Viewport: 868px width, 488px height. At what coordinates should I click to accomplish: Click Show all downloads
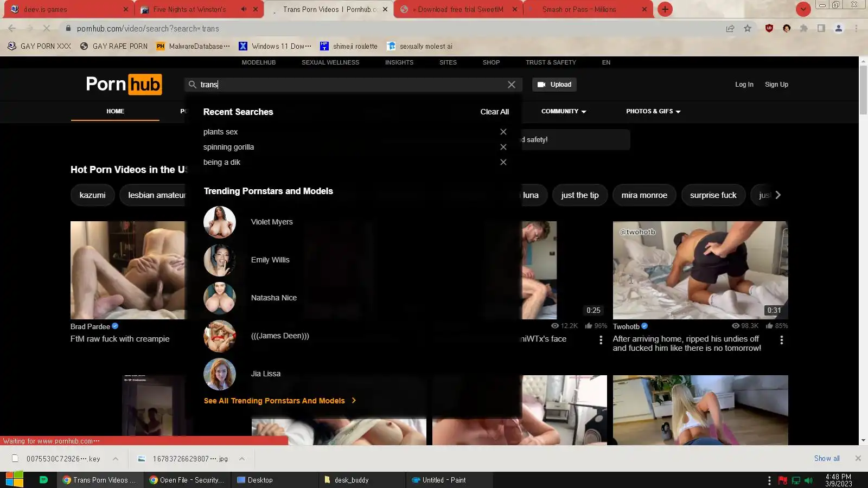point(827,458)
